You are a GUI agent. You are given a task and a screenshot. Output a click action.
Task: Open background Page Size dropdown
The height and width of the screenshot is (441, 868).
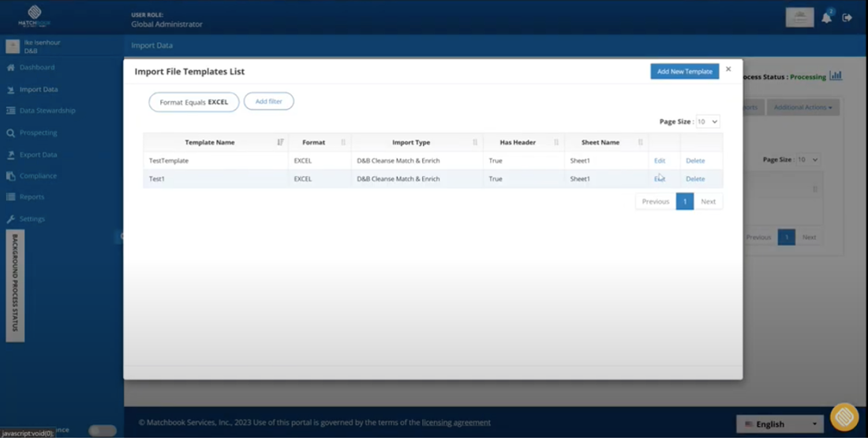pos(807,159)
